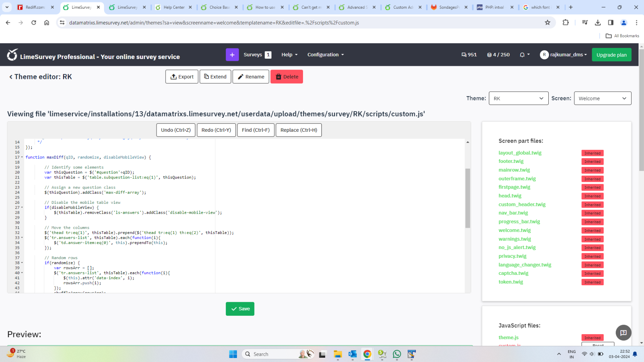This screenshot has height=362, width=644.
Task: Collapse the code block at line 33
Action: (22, 238)
